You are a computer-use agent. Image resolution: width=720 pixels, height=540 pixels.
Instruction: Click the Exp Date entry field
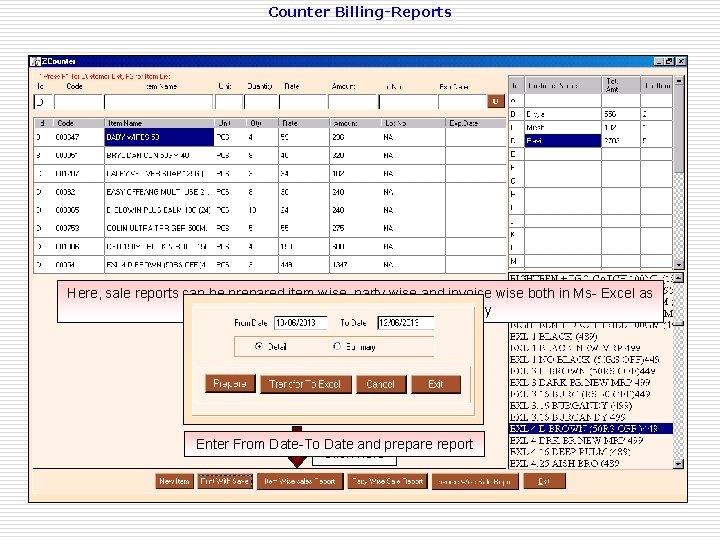pyautogui.click(x=462, y=102)
